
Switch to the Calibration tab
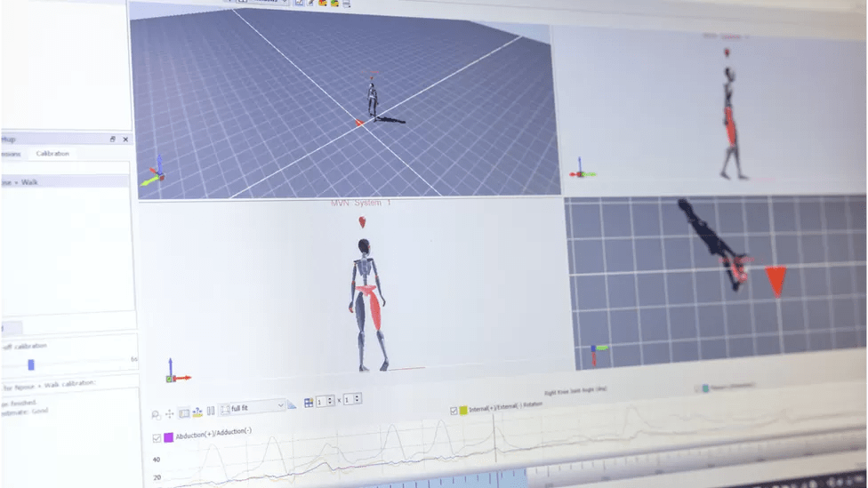click(52, 154)
